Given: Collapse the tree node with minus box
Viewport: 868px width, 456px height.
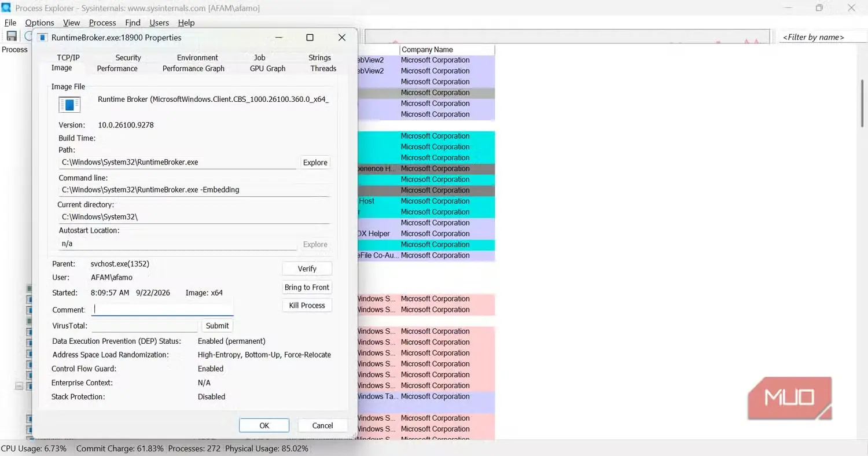Looking at the screenshot, I should click(19, 386).
